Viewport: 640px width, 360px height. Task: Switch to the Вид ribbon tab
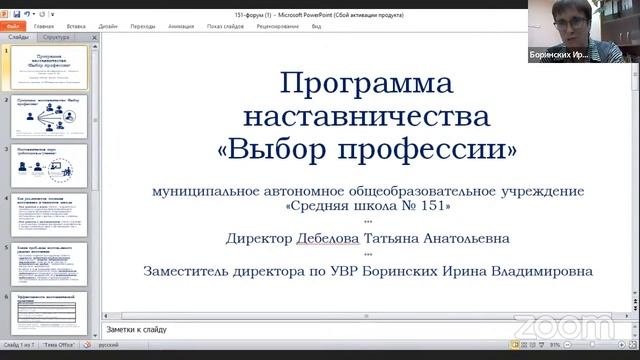316,26
